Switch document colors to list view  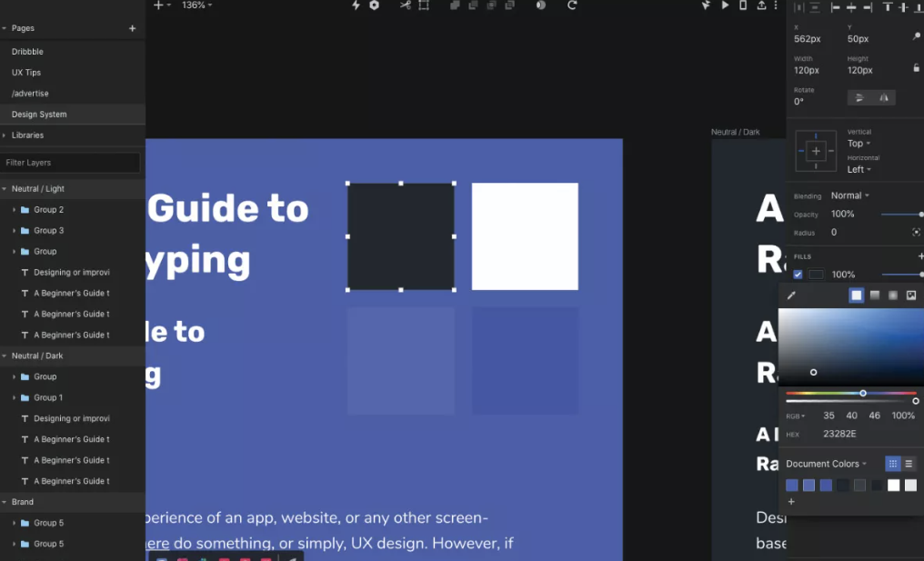tap(909, 464)
